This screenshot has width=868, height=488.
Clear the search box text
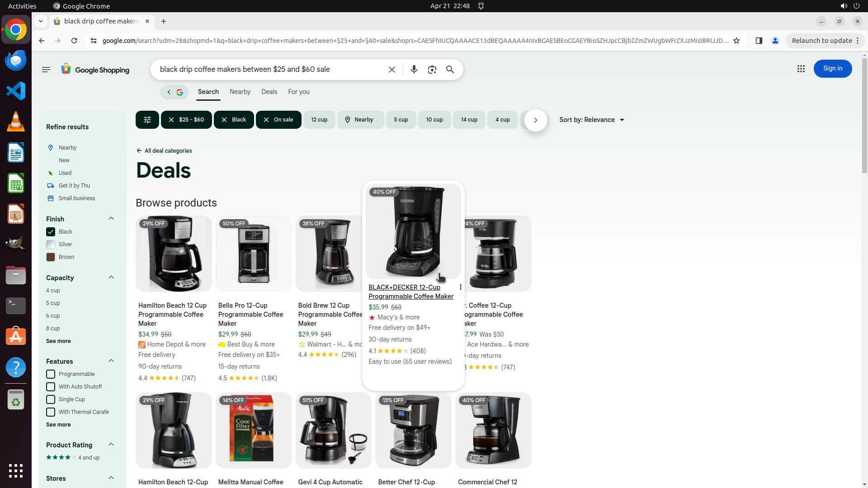392,70
